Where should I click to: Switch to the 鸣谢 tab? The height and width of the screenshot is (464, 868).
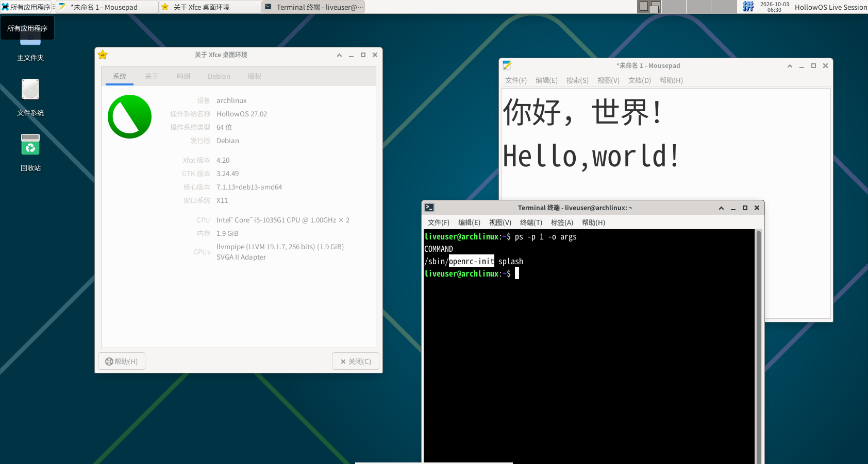[x=183, y=76]
